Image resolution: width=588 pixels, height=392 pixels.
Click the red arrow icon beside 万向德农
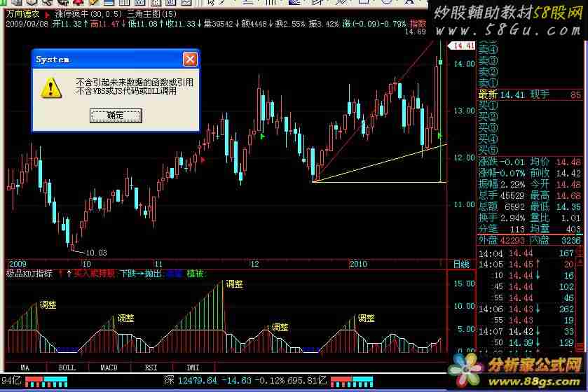tap(47, 15)
